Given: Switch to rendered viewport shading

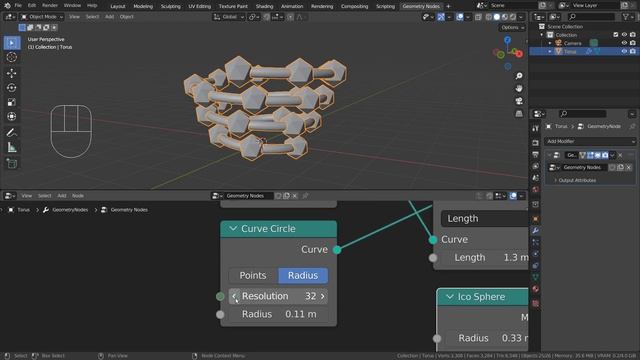Looking at the screenshot, I should click(x=513, y=17).
